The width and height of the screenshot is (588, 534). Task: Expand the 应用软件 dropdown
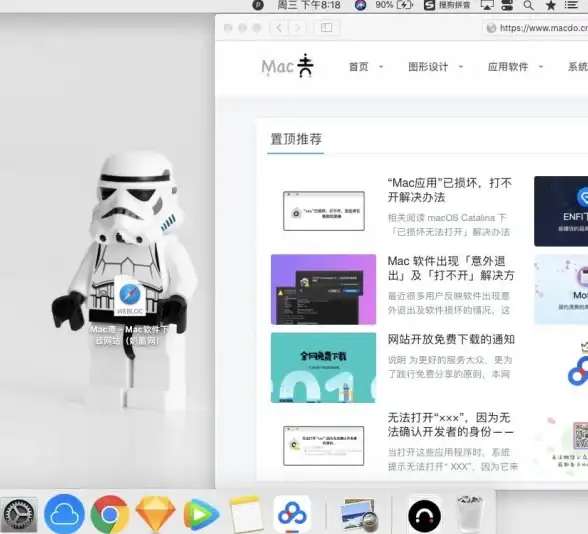coord(541,67)
